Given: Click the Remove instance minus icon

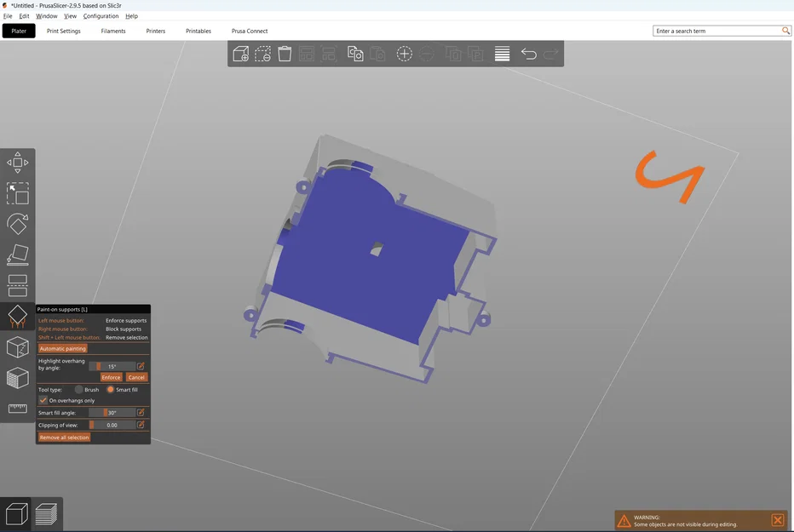Looking at the screenshot, I should pos(426,54).
